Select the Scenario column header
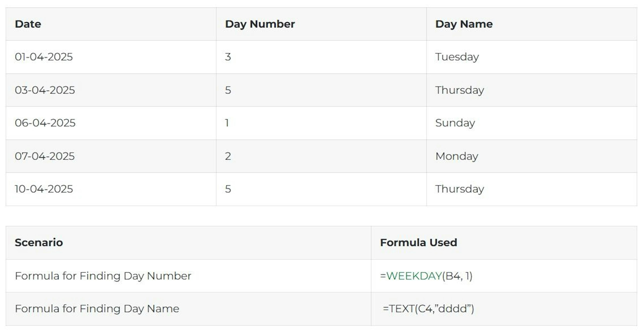The image size is (644, 336). click(x=39, y=243)
